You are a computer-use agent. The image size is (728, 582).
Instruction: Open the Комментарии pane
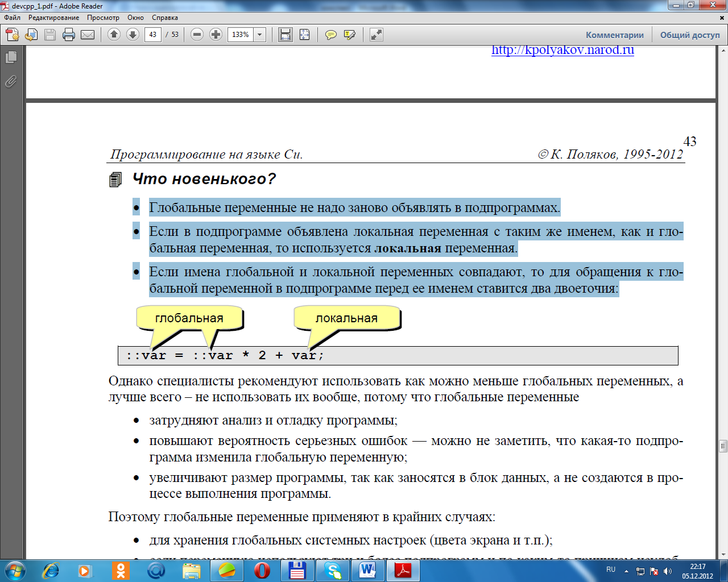point(615,35)
